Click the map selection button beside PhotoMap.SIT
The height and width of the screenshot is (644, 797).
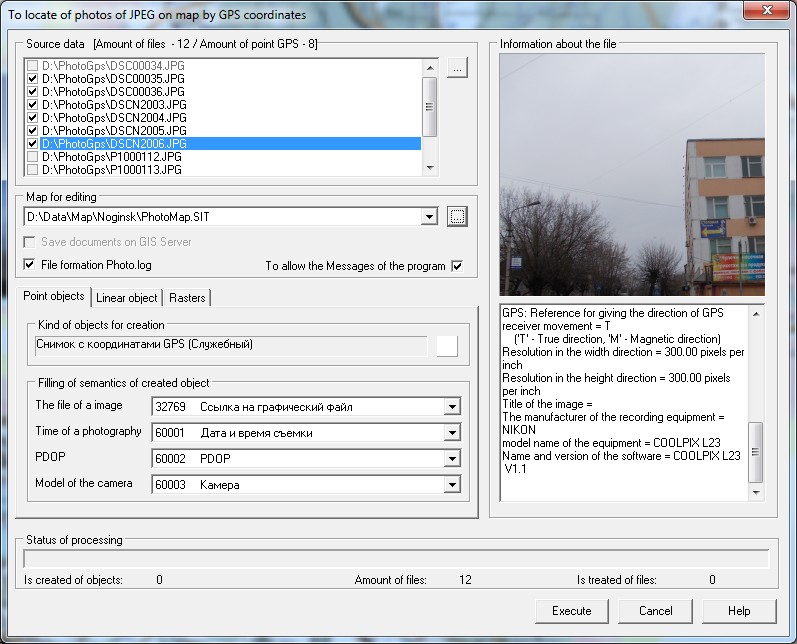point(457,217)
